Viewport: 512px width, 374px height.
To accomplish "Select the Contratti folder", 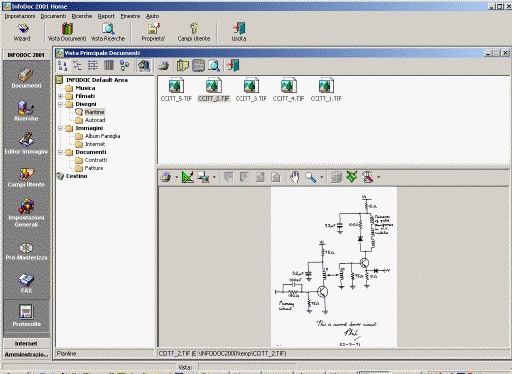I will pyautogui.click(x=96, y=160).
